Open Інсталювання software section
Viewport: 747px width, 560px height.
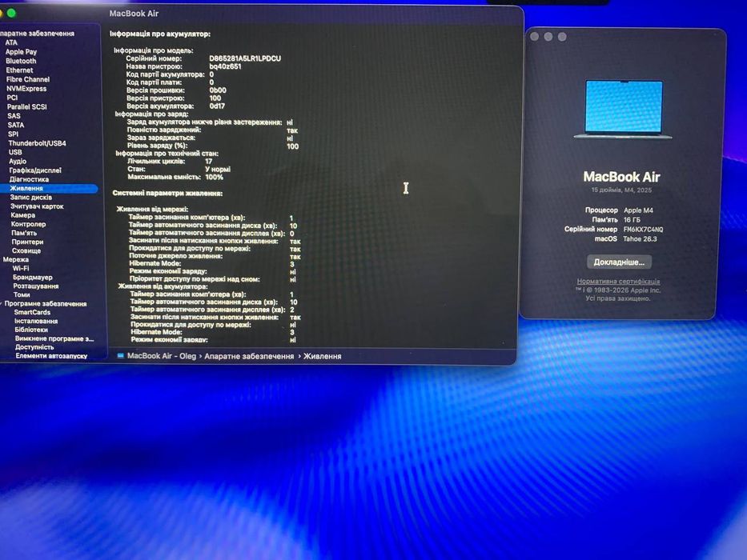36,321
